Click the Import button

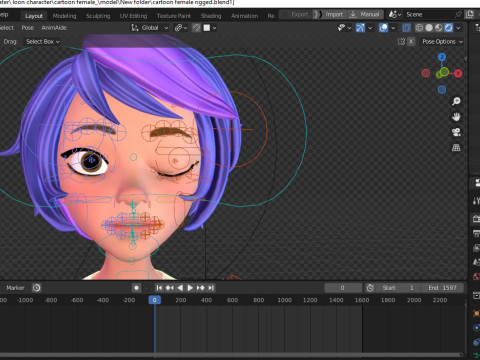[x=334, y=14]
